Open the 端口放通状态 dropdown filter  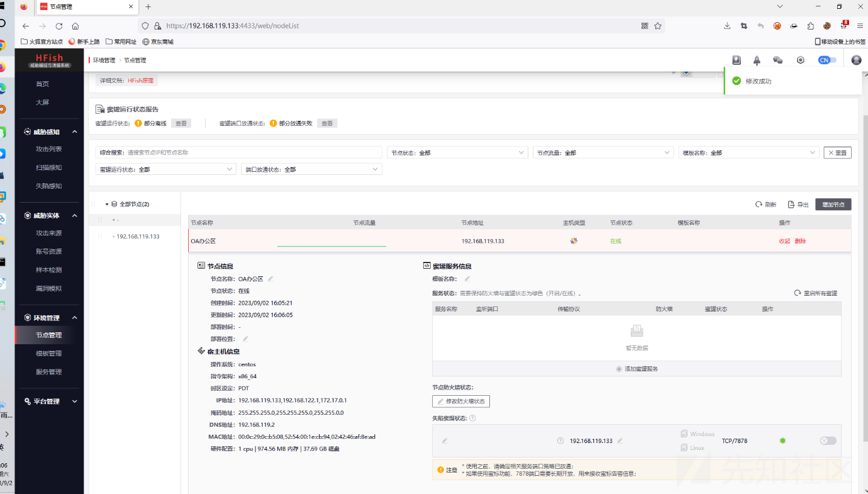(311, 169)
